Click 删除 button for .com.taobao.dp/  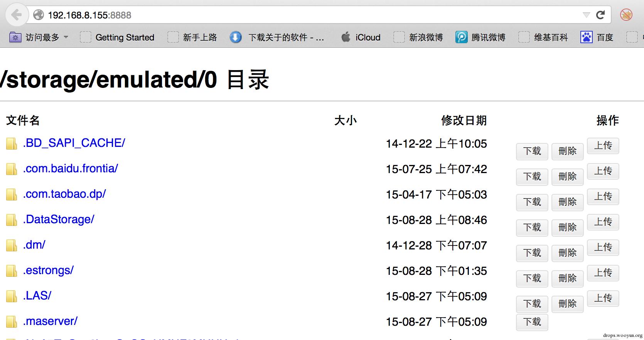(x=567, y=202)
